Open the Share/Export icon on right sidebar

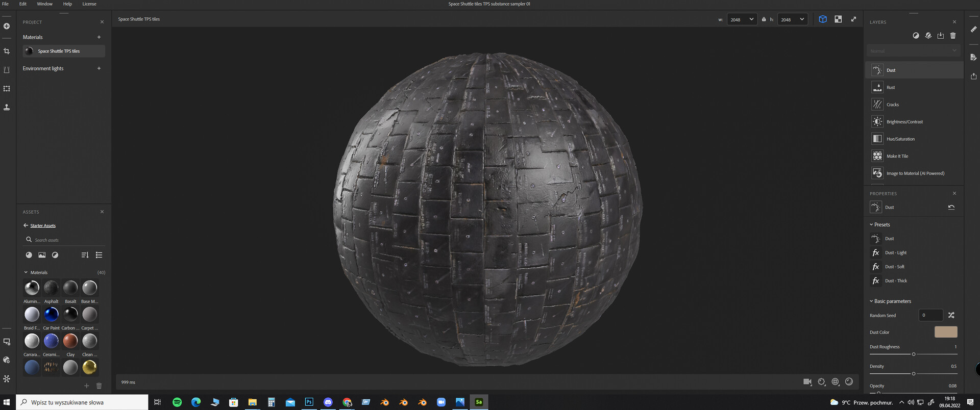pyautogui.click(x=973, y=76)
